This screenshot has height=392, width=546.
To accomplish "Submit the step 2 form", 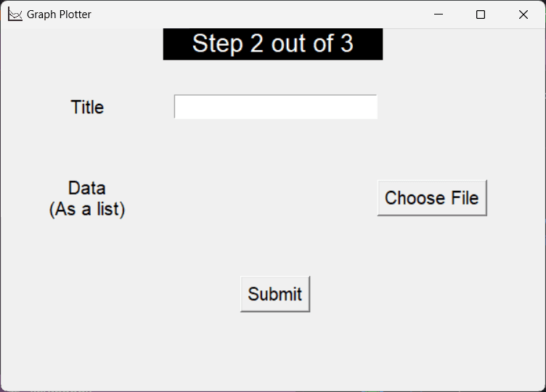I will (x=275, y=294).
